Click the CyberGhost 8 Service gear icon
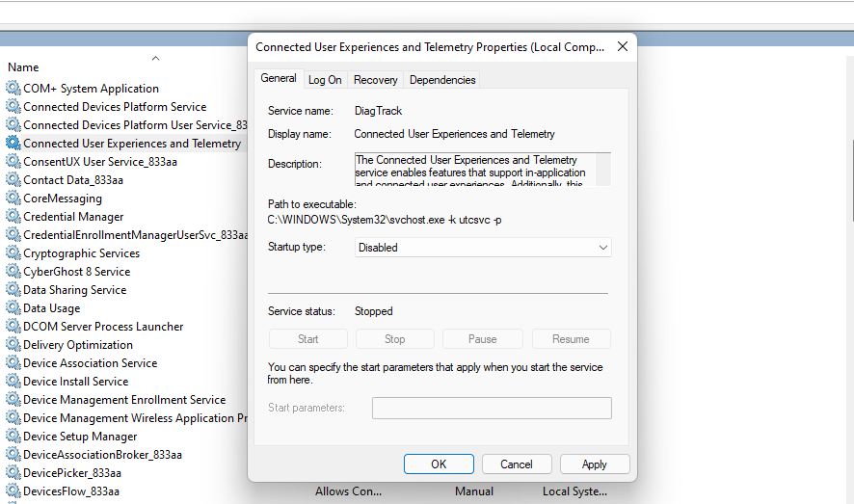The image size is (854, 504). pyautogui.click(x=13, y=272)
